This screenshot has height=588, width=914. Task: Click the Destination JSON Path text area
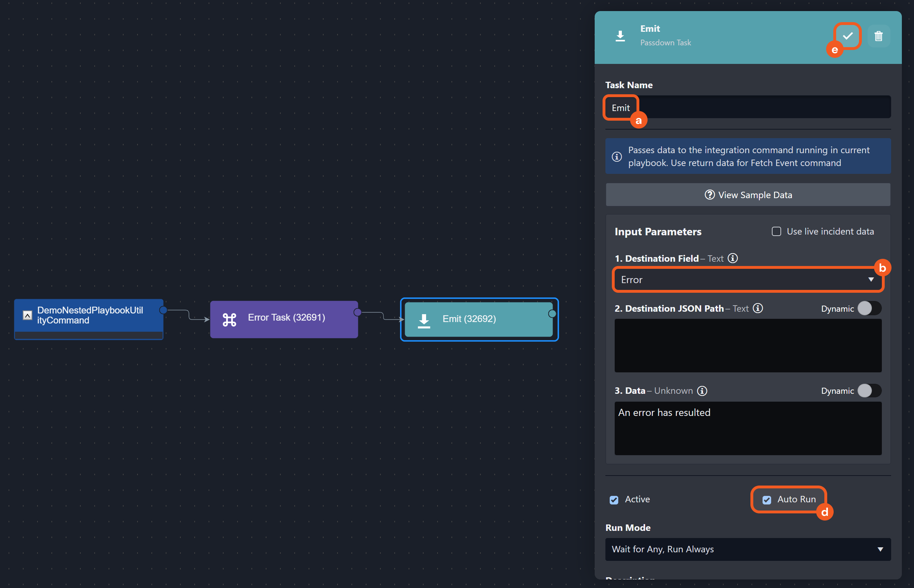coord(748,346)
